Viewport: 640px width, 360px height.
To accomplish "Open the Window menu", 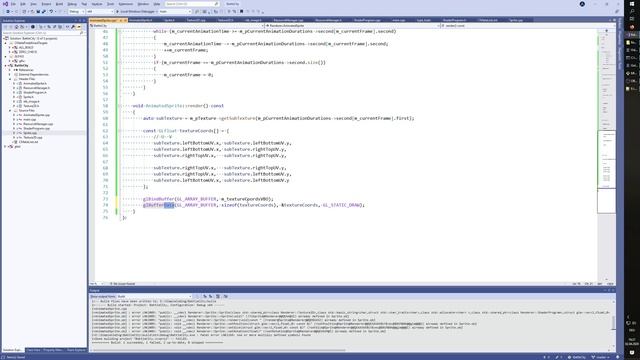I will tap(143, 4).
